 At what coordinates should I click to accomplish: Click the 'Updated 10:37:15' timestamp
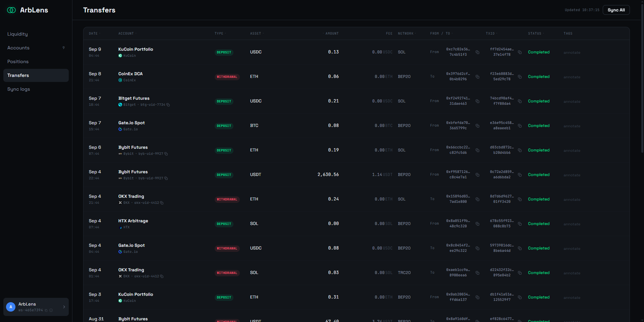tap(582, 10)
